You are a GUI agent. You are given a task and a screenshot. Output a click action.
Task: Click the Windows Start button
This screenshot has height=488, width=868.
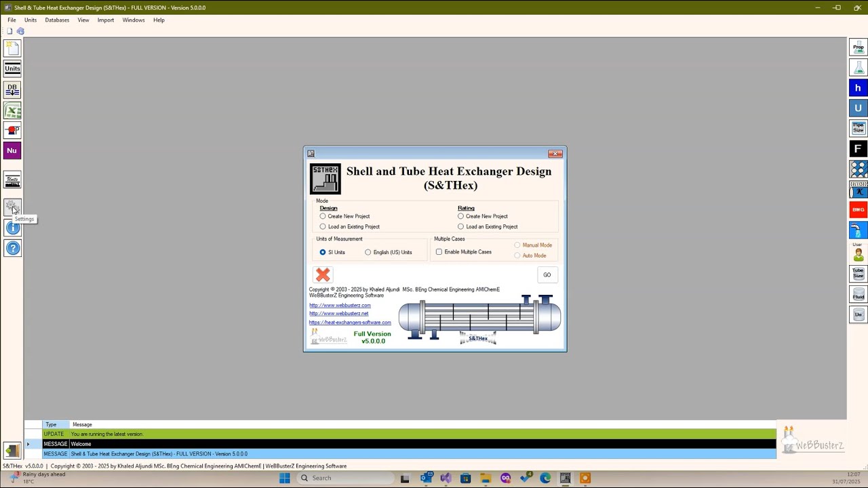point(285,478)
